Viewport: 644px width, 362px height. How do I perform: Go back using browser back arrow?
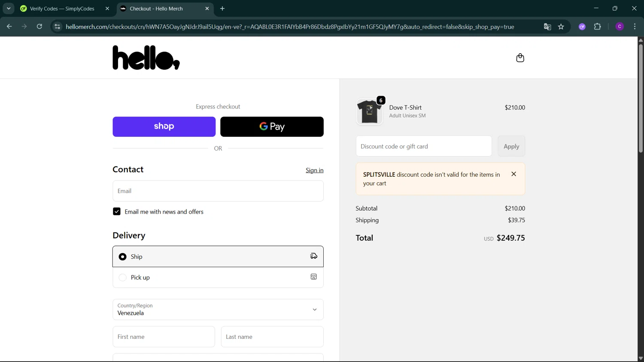tap(9, 27)
